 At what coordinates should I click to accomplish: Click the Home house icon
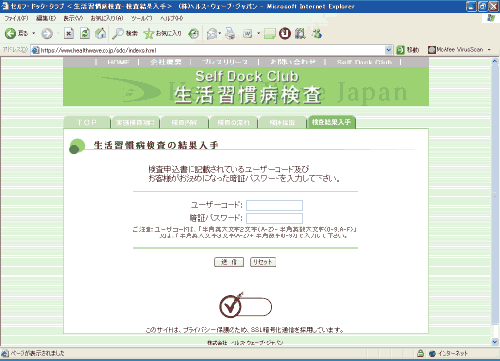click(x=101, y=33)
